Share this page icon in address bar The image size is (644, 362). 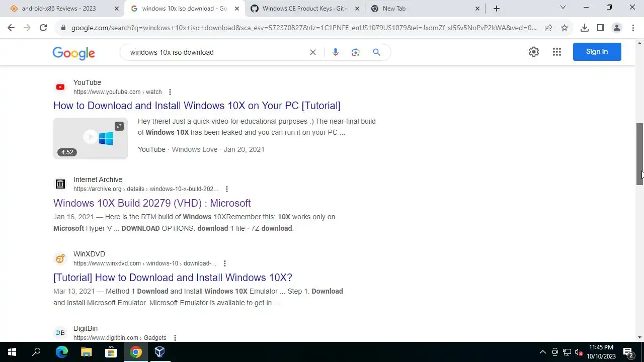point(548,28)
